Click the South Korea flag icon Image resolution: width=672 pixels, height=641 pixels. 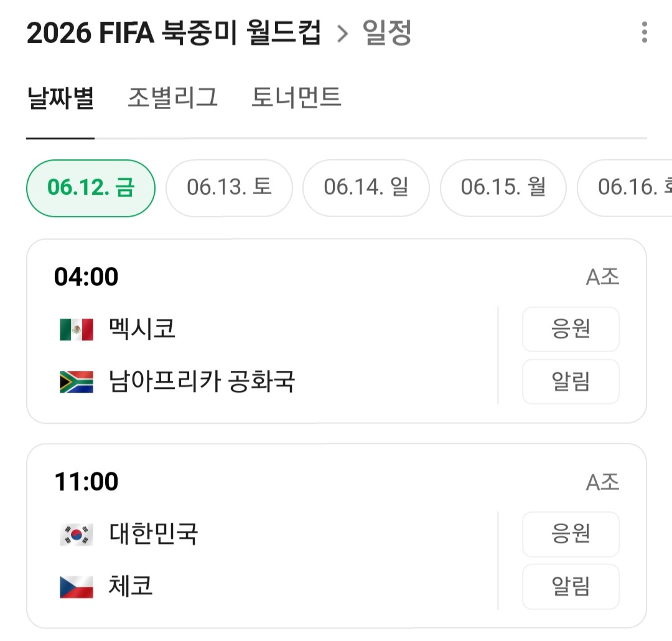[77, 534]
